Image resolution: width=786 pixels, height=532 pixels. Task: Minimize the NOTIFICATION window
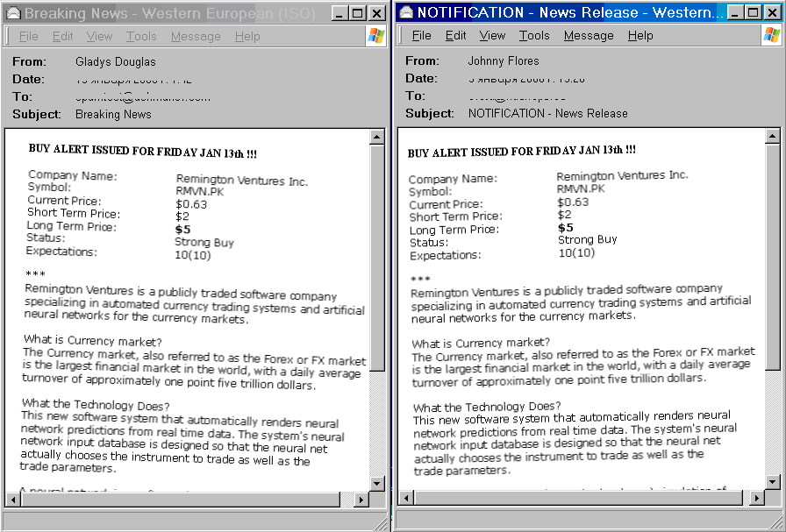[735, 12]
